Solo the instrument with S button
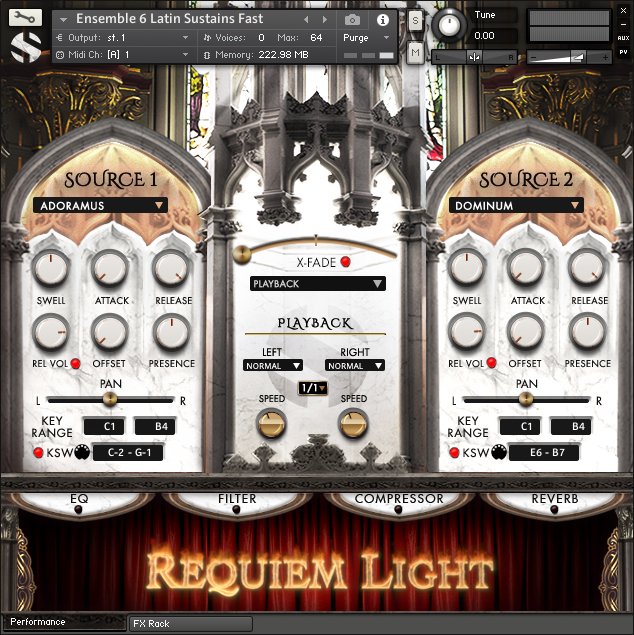The height and width of the screenshot is (635, 634). click(416, 21)
